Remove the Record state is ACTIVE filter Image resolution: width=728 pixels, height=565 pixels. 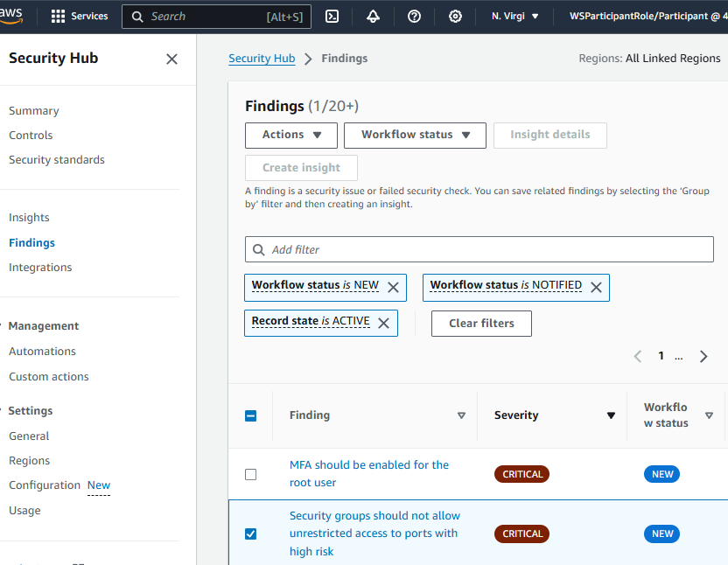tap(383, 323)
